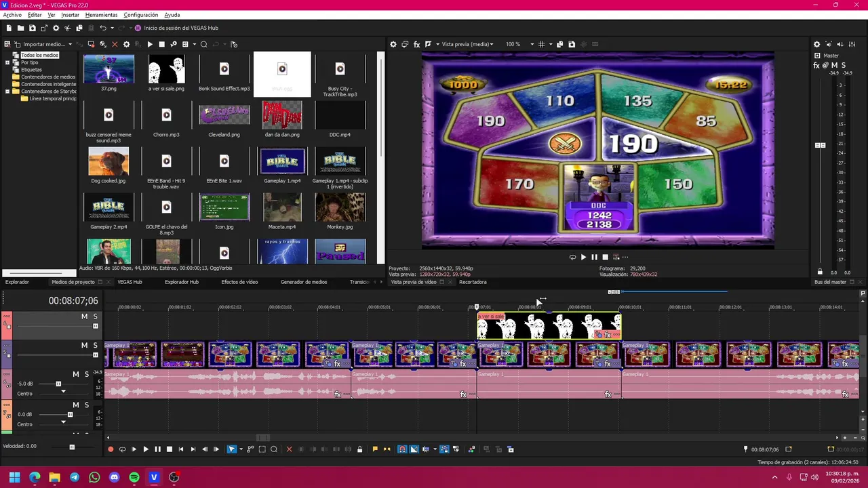Viewport: 868px width, 488px height.
Task: Open Master Bus audio properties gear
Action: point(816,44)
